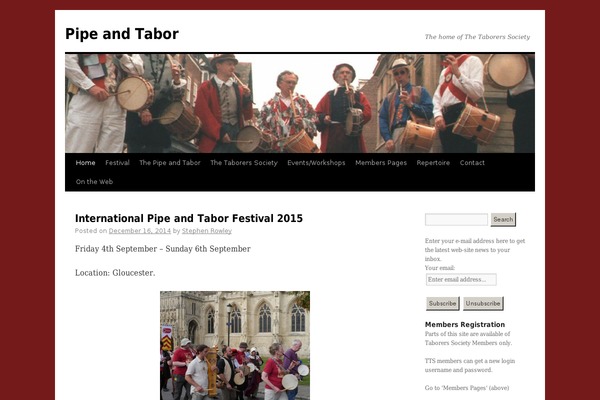Select On the Web menu item

coord(94,181)
